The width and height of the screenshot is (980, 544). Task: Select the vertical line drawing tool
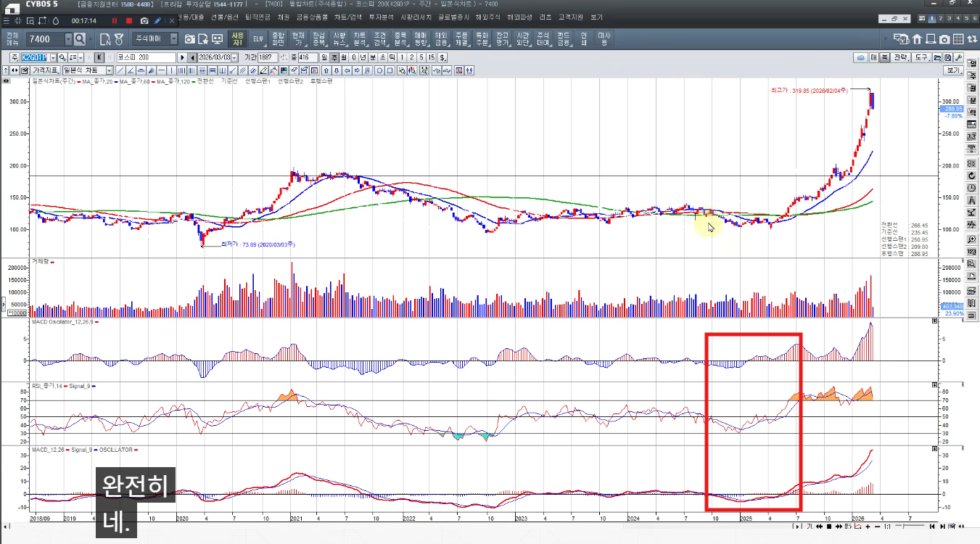(x=172, y=70)
